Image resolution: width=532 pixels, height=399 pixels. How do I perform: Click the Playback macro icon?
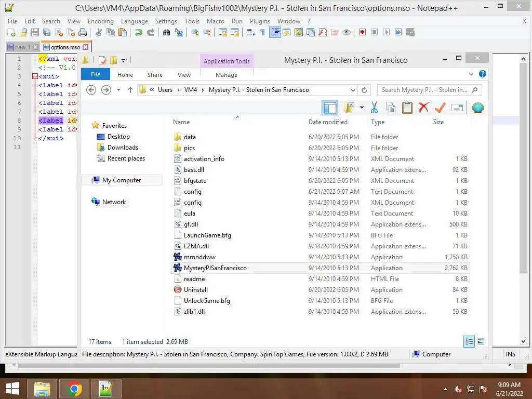(x=386, y=32)
